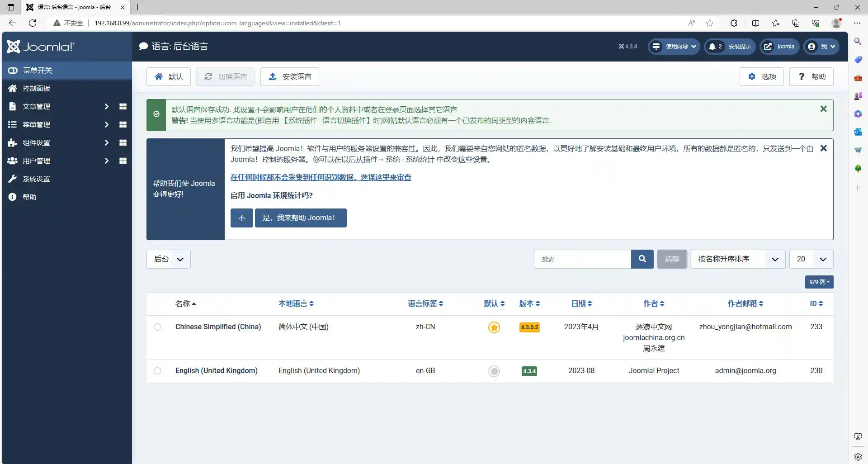
Task: Expand 组件设置 sidebar menu
Action: click(x=36, y=143)
